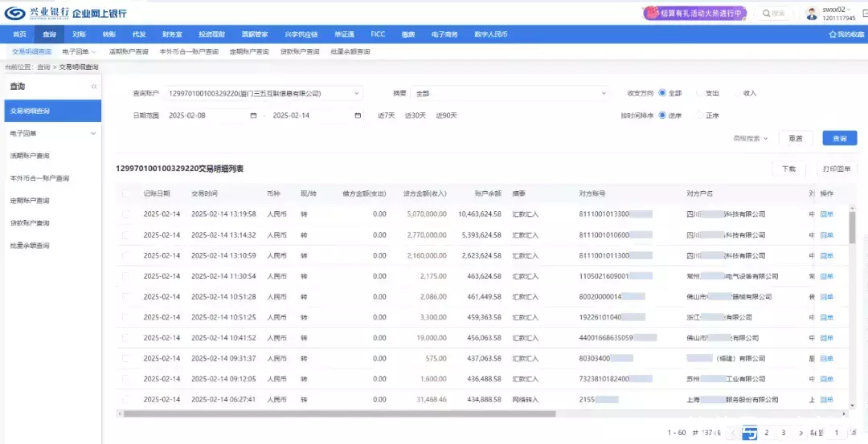The height and width of the screenshot is (444, 868).
Task: Expand 高级搜索 advanced search options
Action: point(751,138)
